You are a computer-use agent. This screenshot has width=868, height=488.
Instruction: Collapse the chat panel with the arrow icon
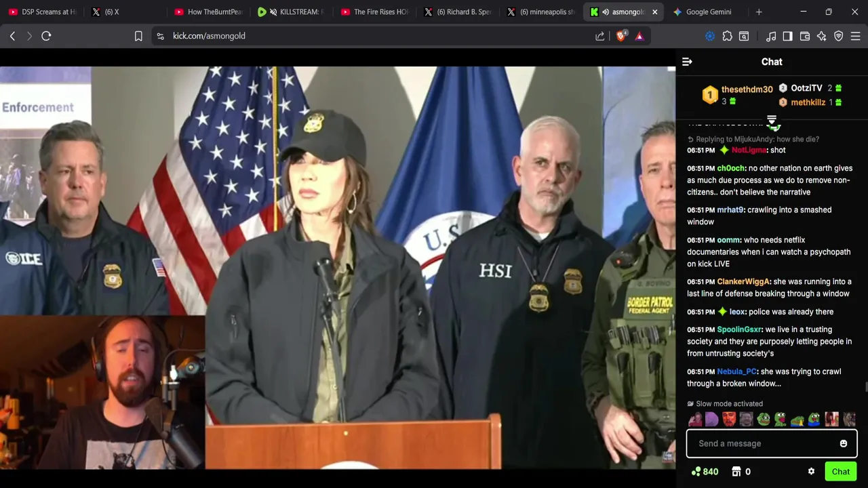coord(687,62)
